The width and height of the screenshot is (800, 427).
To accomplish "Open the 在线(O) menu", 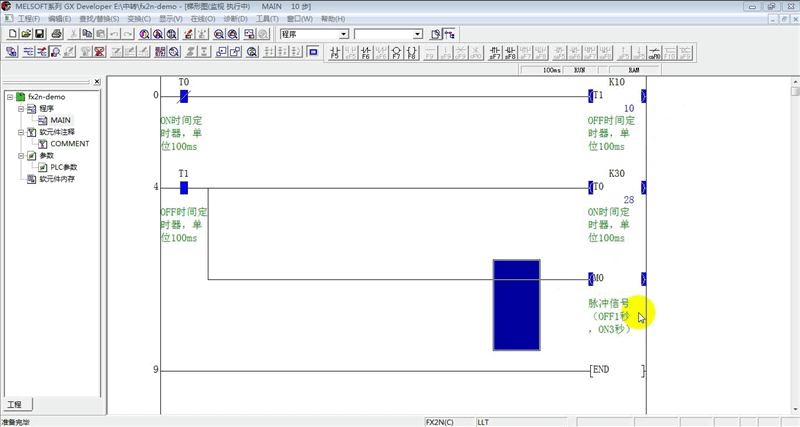I will 203,19.
